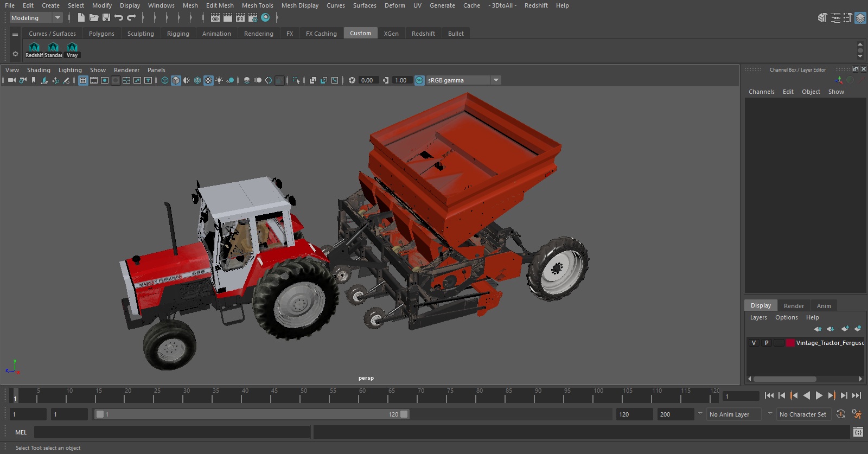This screenshot has height=454, width=868.
Task: Go to the start of the playback range
Action: 769,396
